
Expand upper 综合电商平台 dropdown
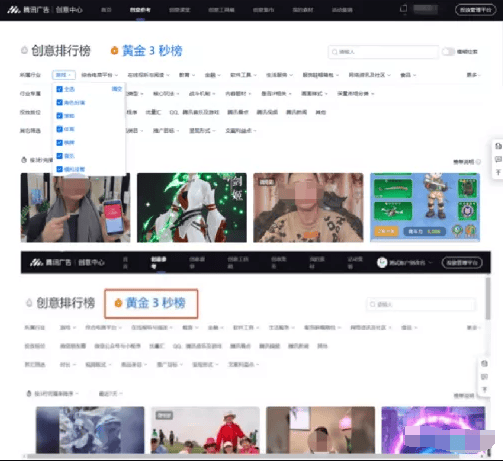pos(99,75)
